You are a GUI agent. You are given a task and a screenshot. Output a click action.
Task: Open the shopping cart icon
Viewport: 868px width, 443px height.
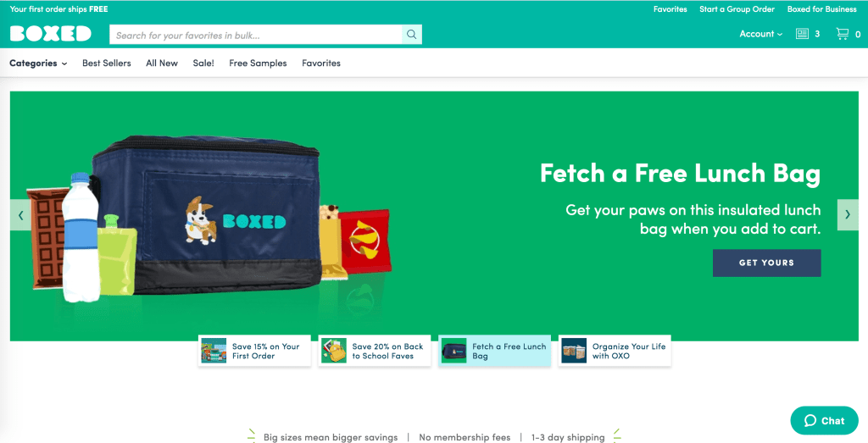pyautogui.click(x=843, y=34)
